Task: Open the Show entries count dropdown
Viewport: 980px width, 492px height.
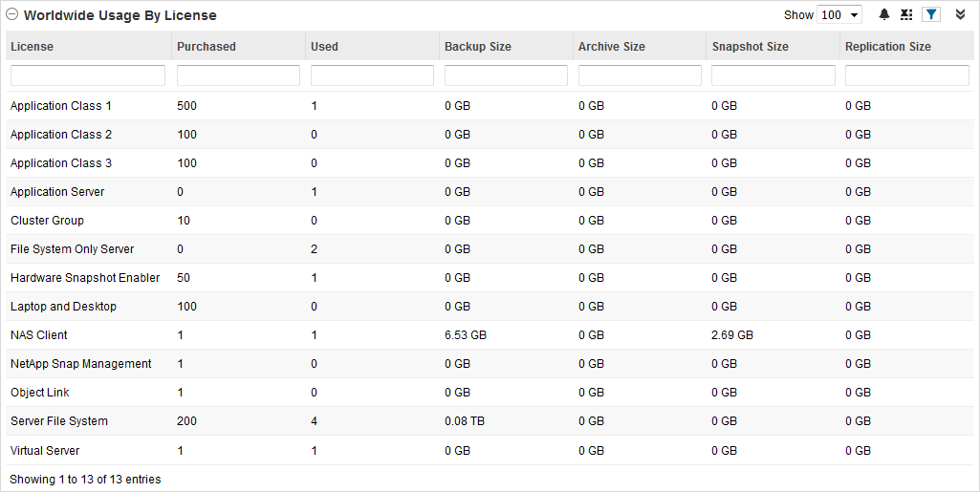Action: (x=840, y=15)
